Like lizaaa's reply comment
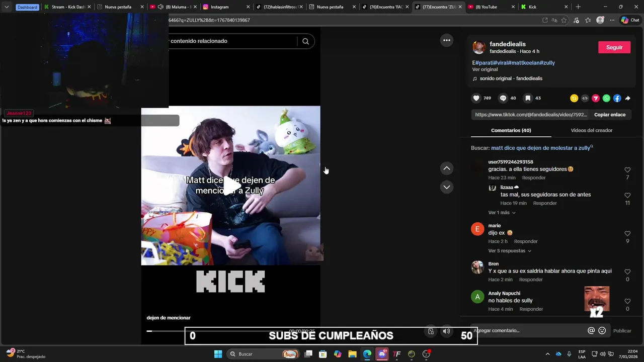Viewport: 644px width, 362px height. 627,195
